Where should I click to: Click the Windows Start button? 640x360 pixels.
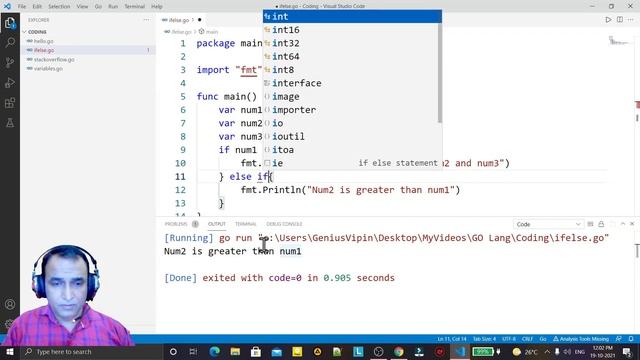(x=10, y=352)
